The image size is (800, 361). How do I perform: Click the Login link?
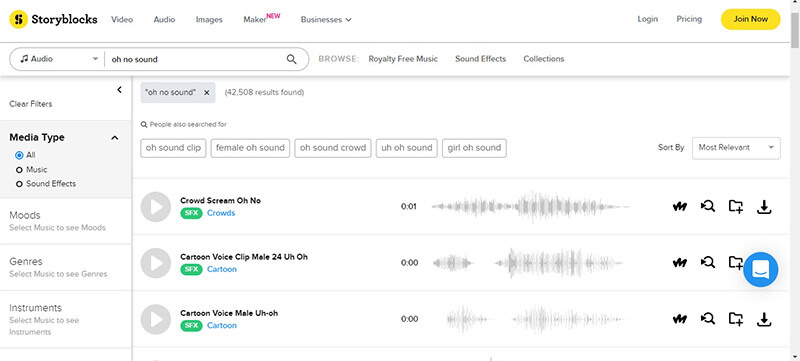[x=647, y=19]
